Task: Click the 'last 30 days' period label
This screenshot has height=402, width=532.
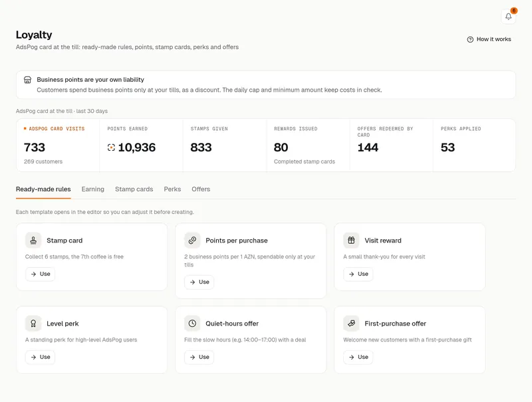Action: coord(92,111)
